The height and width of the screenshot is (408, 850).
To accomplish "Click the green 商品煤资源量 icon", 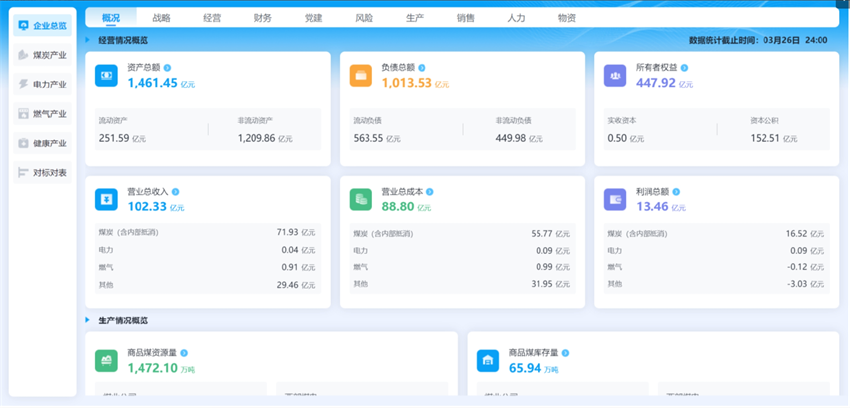I will (107, 361).
